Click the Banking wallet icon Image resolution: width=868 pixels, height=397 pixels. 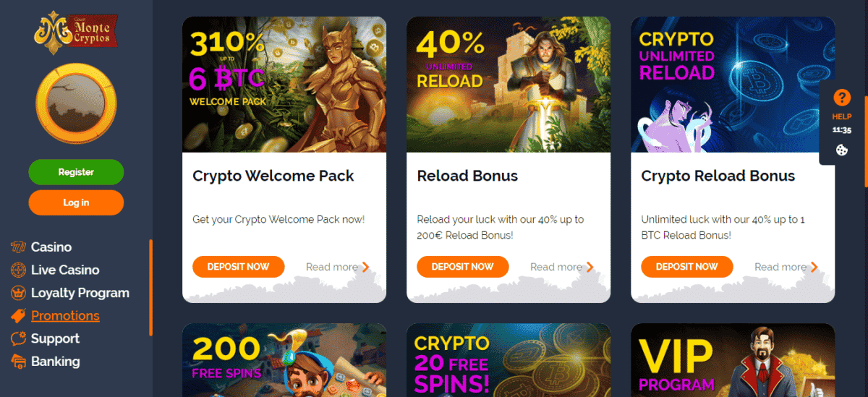(18, 362)
